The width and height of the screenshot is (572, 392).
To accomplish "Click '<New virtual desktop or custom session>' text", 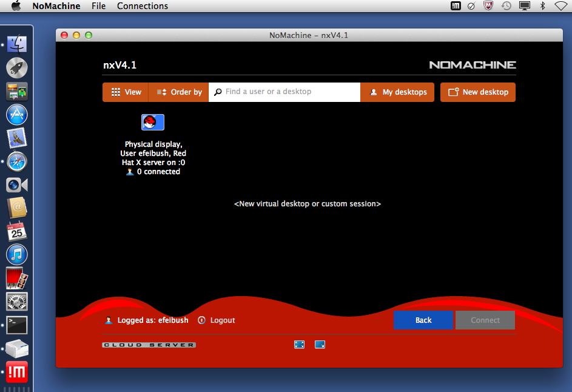I will (308, 204).
